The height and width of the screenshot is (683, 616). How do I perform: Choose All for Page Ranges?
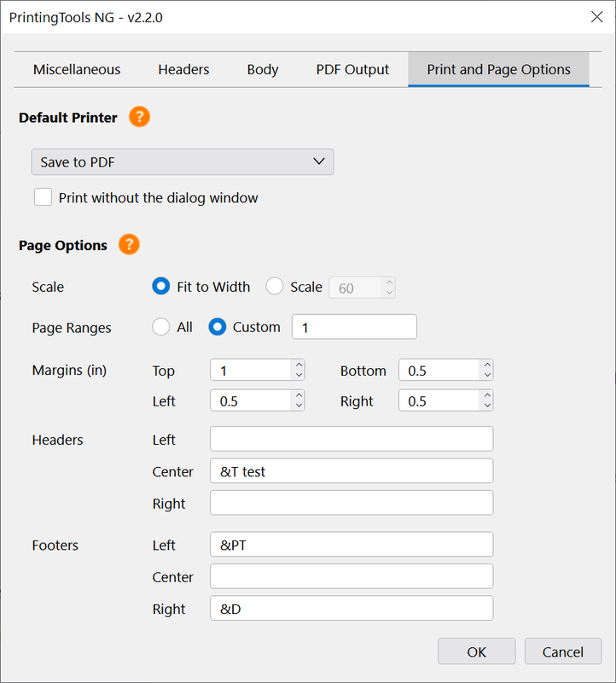pyautogui.click(x=160, y=327)
